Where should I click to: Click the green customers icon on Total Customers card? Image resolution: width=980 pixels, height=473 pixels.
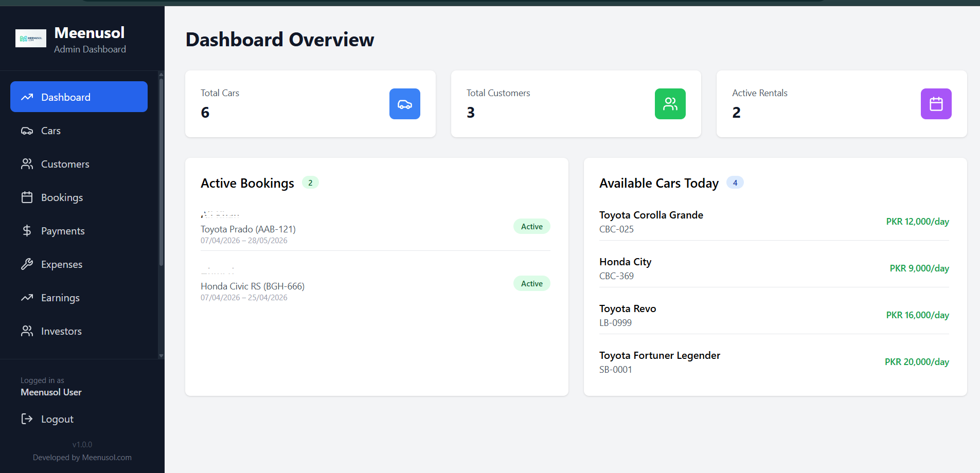(670, 103)
